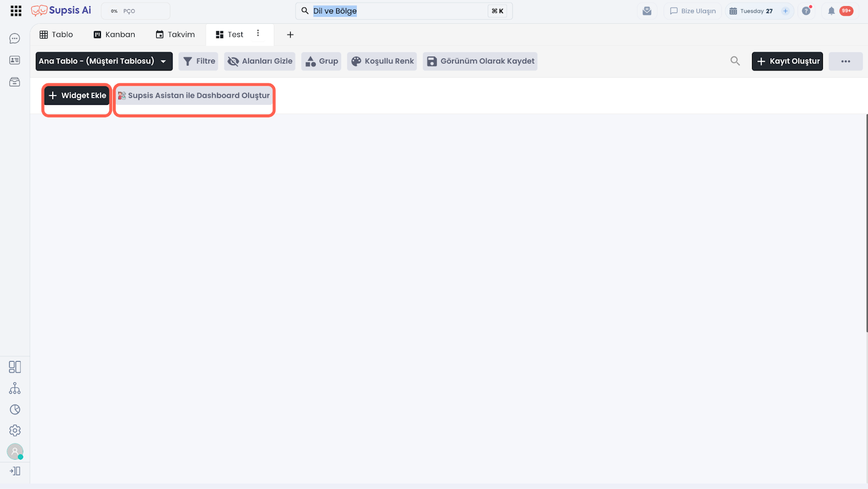Open the workflow hierarchy sidebar icon
The height and width of the screenshot is (489, 868).
(15, 389)
